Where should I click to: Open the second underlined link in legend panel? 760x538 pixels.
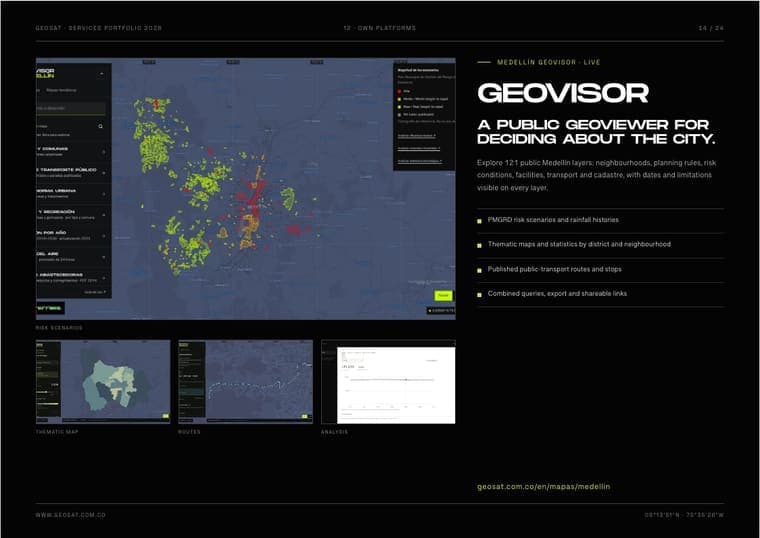pos(419,148)
